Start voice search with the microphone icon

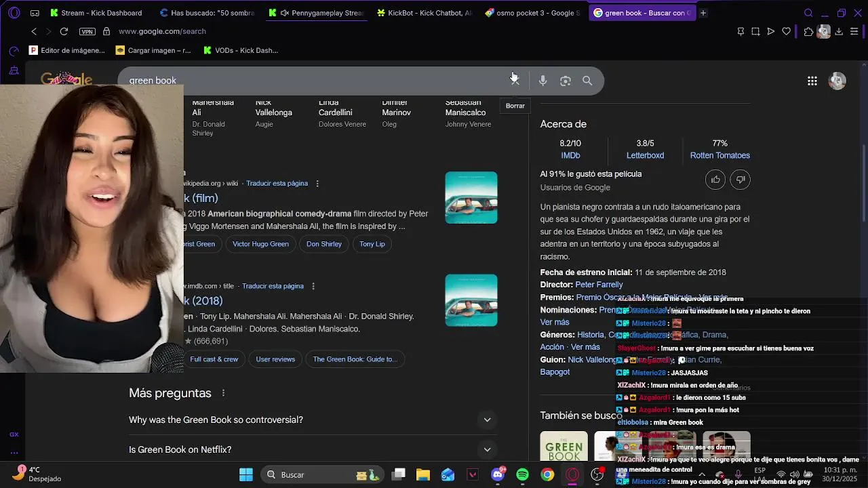point(542,81)
